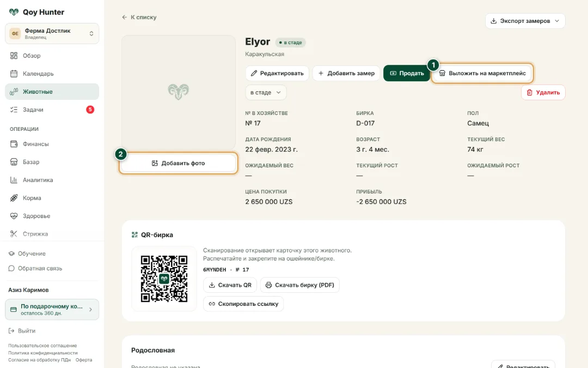This screenshot has width=588, height=368.
Task: Follow the К списку link
Action: coord(139,17)
